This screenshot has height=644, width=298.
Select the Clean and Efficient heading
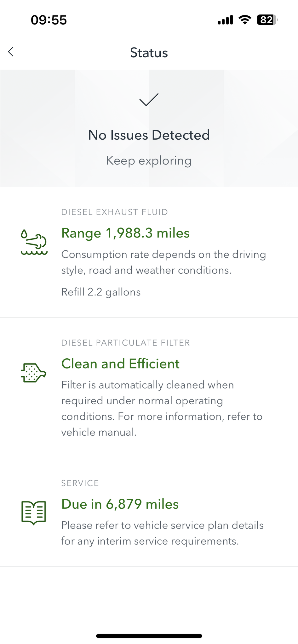pos(120,364)
